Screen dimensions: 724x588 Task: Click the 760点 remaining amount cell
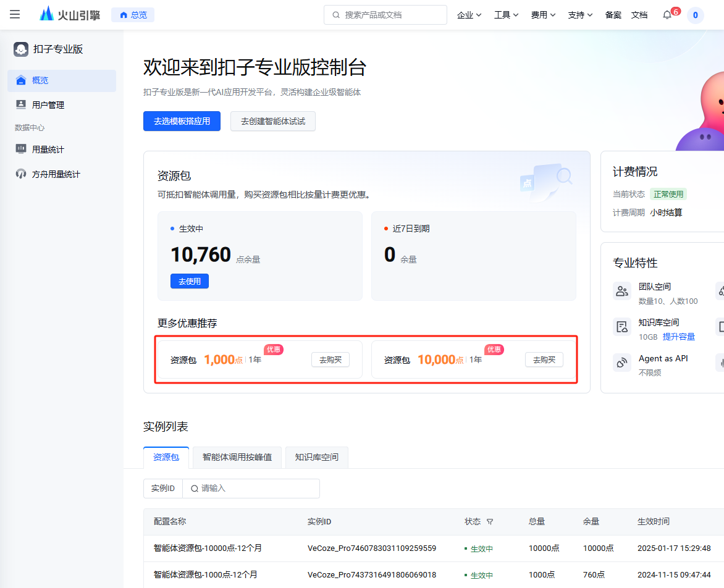594,574
